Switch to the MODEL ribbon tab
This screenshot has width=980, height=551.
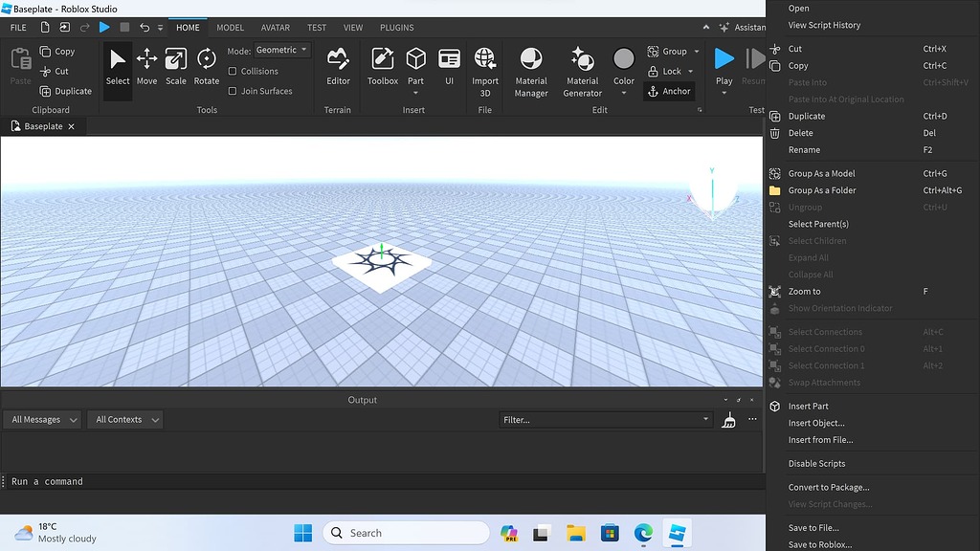click(230, 28)
